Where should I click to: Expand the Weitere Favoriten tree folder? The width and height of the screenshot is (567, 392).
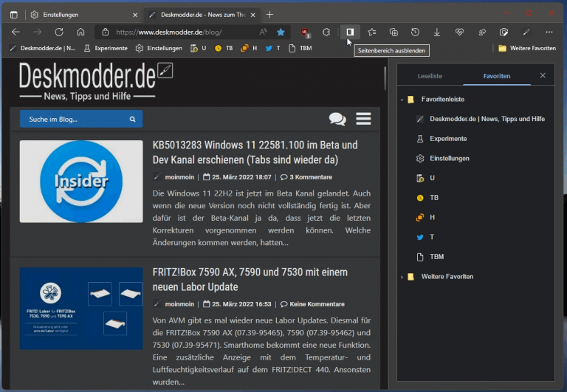point(402,277)
